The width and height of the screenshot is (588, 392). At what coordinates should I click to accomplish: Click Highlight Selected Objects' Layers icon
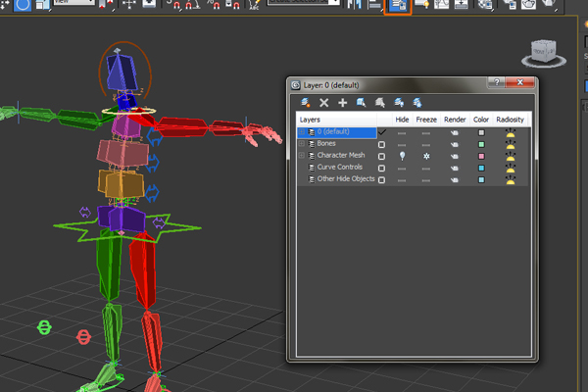[x=380, y=102]
